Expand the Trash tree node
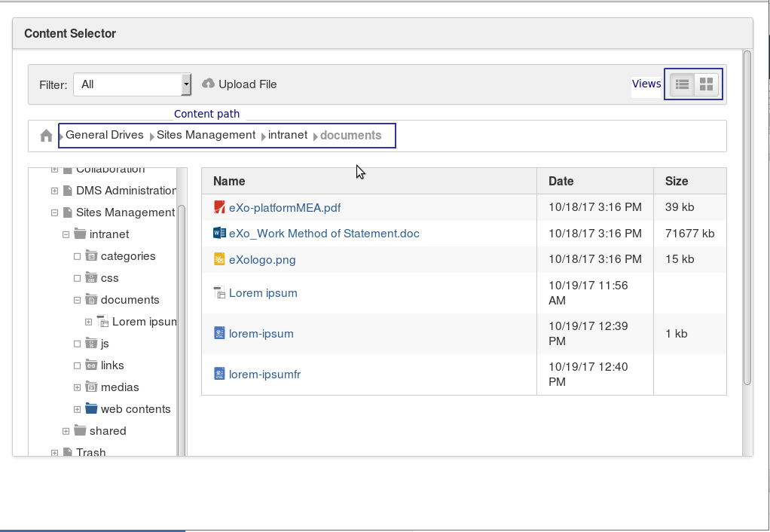 click(x=54, y=452)
